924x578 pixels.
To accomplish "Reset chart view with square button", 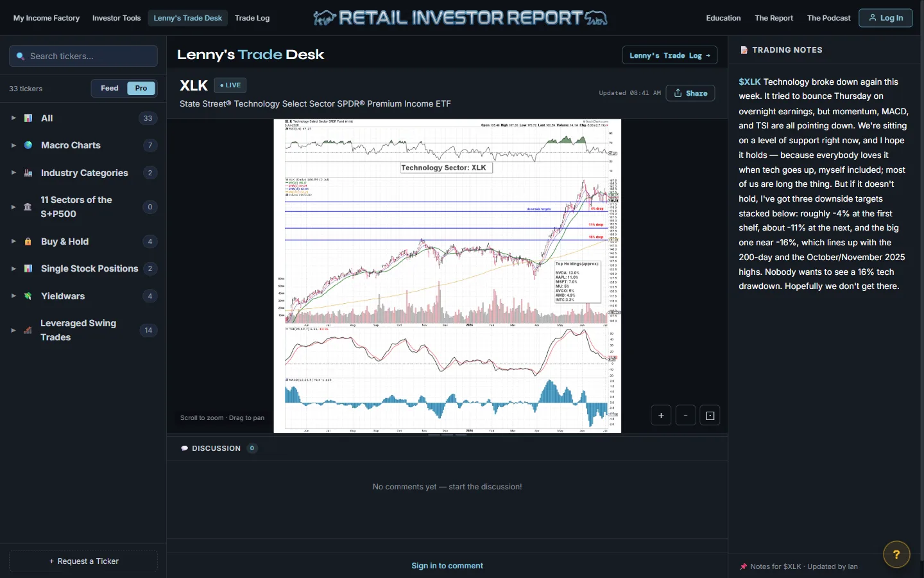I will click(x=710, y=416).
